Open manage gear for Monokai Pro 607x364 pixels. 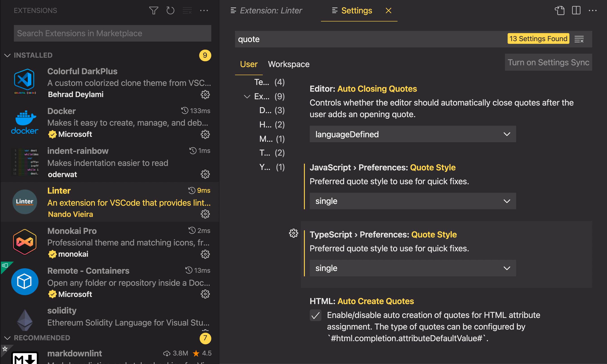[205, 254]
